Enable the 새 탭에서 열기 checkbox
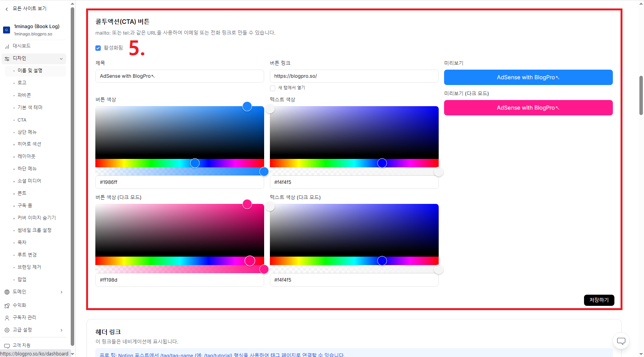The image size is (644, 357). coord(273,88)
